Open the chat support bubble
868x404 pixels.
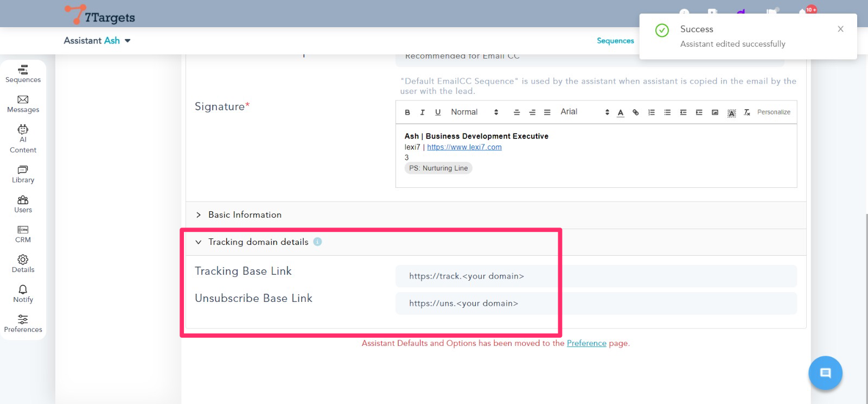point(825,373)
